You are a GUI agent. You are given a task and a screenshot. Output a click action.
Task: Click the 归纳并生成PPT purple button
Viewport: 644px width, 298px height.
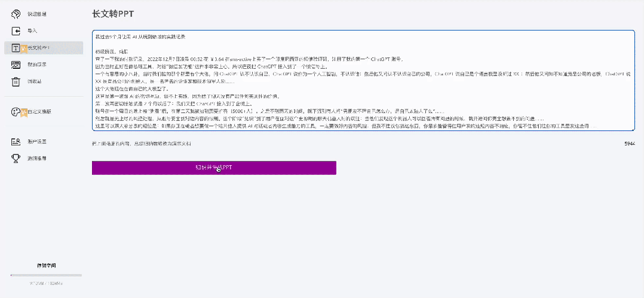click(x=214, y=168)
